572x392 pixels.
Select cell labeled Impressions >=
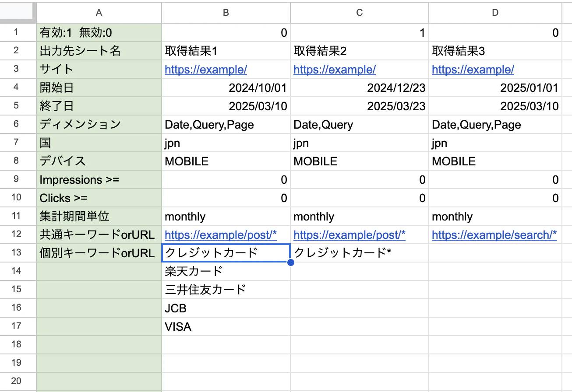pos(99,179)
